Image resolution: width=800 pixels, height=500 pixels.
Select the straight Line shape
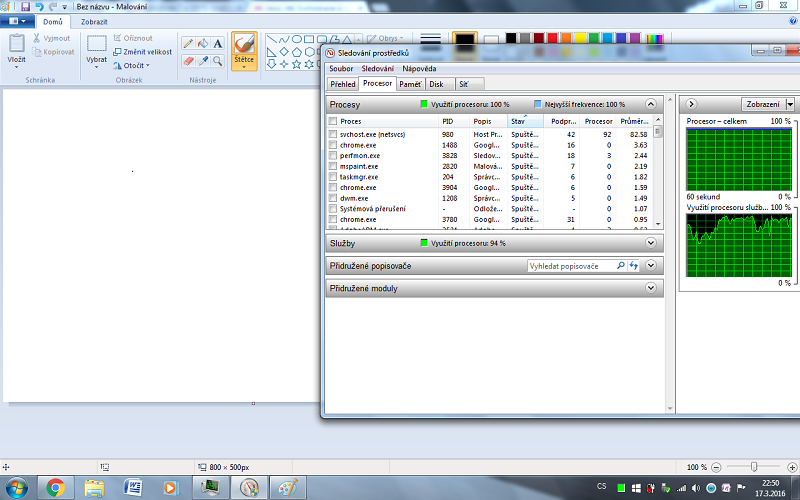[271, 39]
